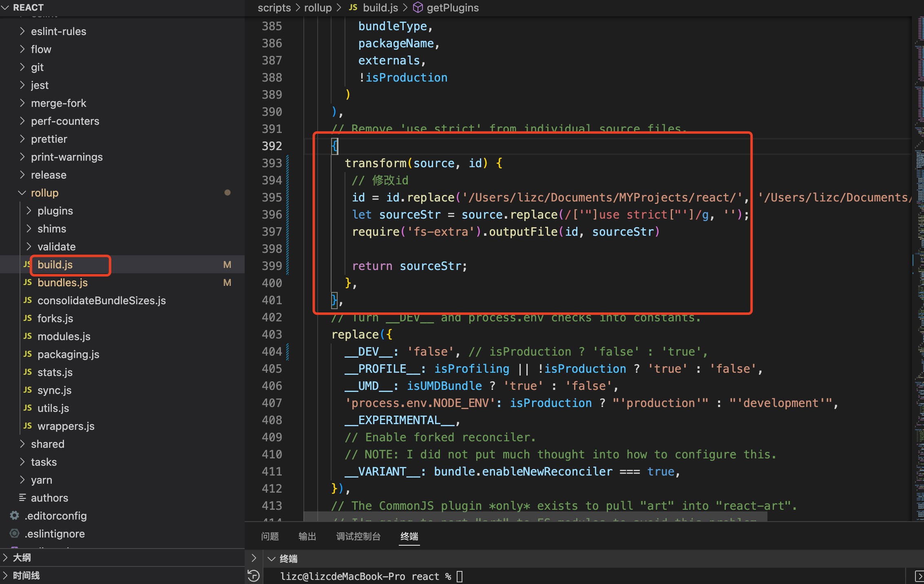Click the JS icon next to wrappers.js
Viewport: 924px width, 584px height.
[28, 426]
